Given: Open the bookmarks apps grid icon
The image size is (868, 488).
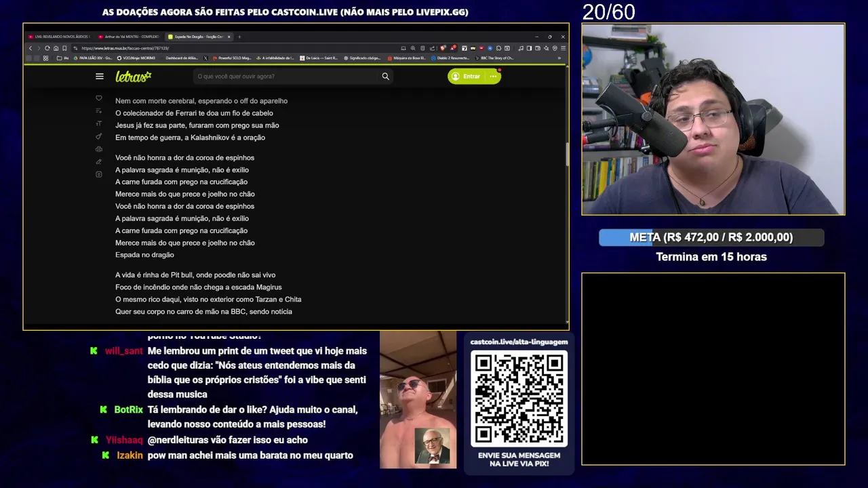Looking at the screenshot, I should (x=45, y=58).
